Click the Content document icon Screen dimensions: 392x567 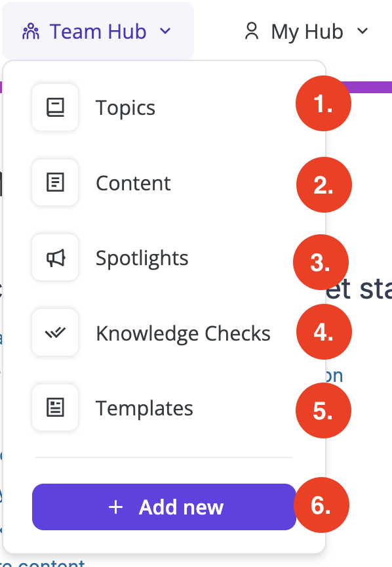tap(55, 182)
